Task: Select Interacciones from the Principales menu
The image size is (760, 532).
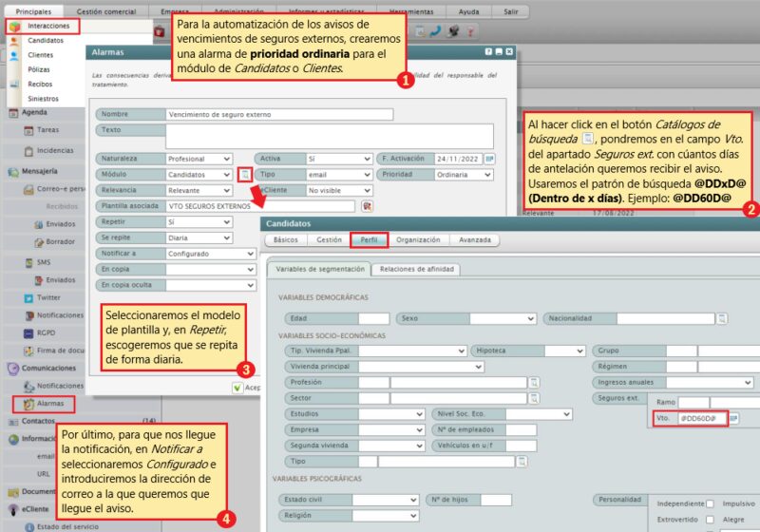Action: [49, 27]
